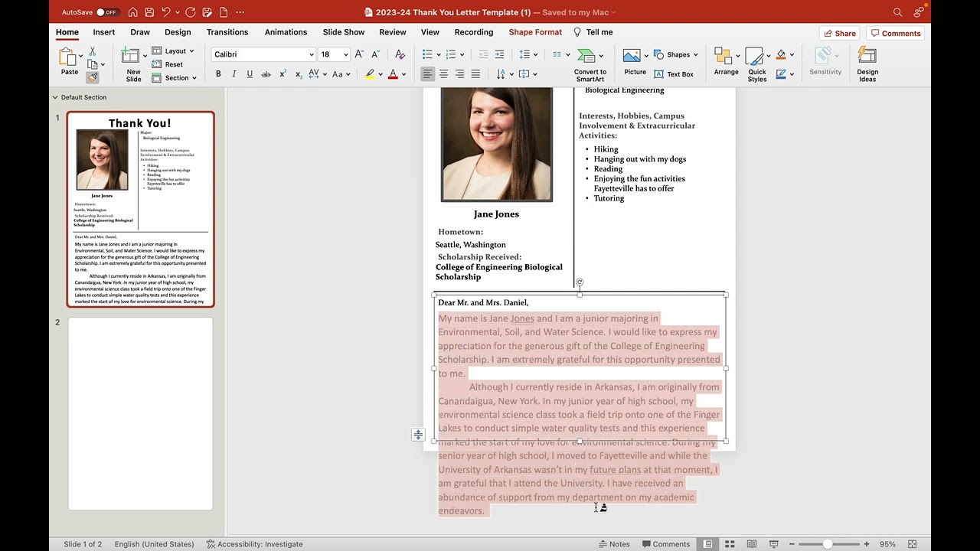Toggle Strikethrough formatting
This screenshot has height=551, width=980.
pyautogui.click(x=266, y=74)
